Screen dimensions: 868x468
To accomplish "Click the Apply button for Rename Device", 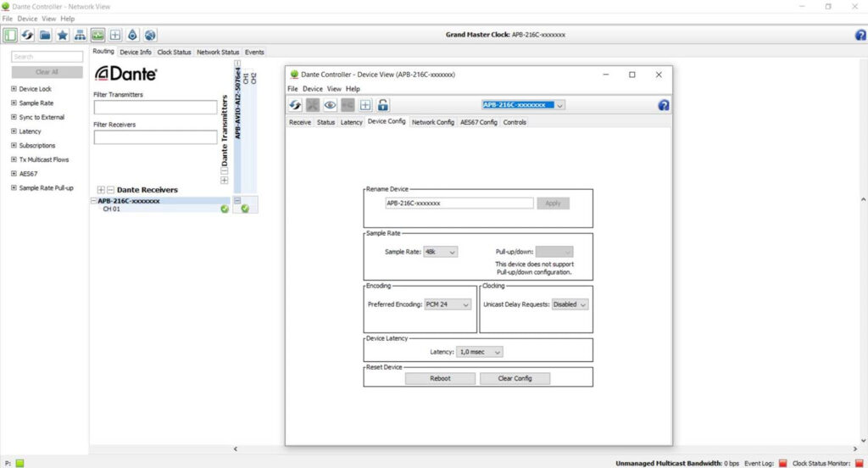I will (553, 203).
